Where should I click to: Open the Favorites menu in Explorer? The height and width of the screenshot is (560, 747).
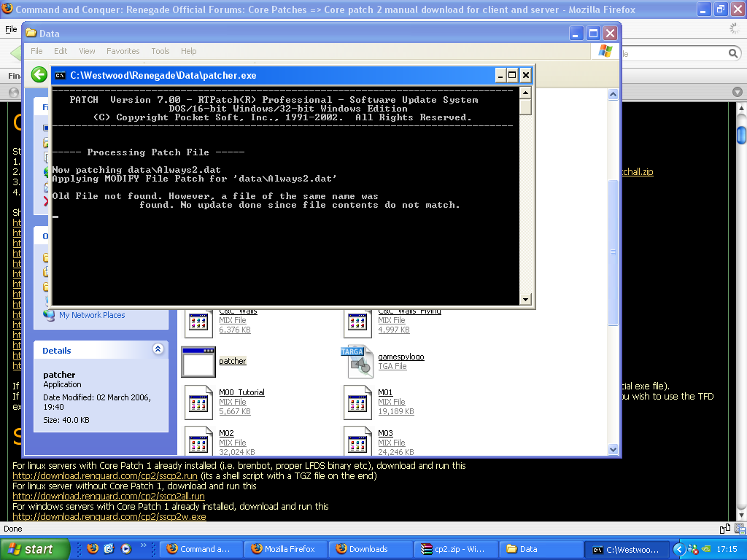(x=123, y=51)
